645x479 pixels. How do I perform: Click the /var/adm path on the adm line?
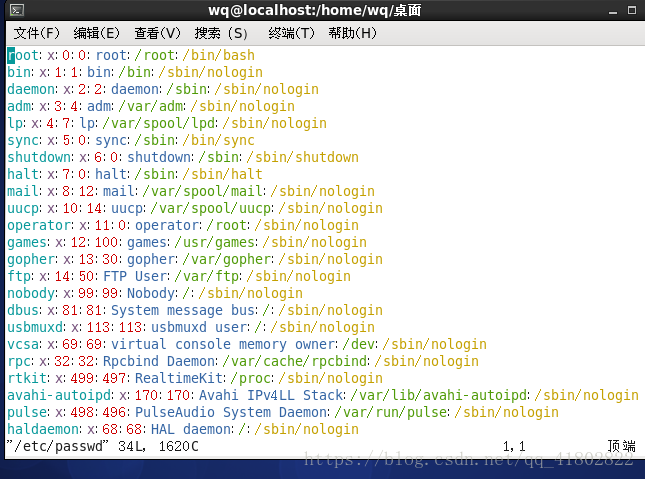[151, 106]
